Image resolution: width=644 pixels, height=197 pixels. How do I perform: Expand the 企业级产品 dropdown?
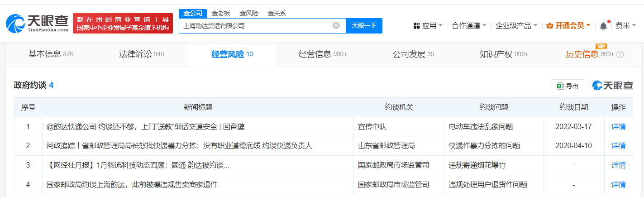[516, 26]
